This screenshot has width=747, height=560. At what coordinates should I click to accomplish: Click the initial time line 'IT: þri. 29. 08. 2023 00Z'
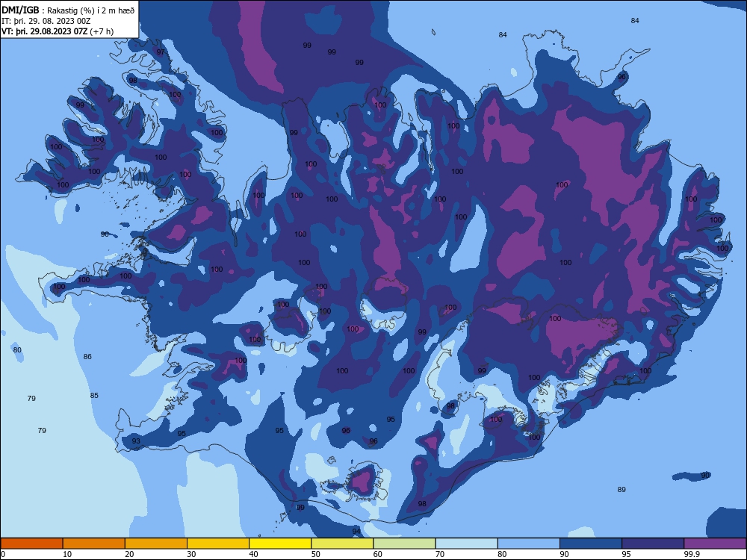pos(46,21)
